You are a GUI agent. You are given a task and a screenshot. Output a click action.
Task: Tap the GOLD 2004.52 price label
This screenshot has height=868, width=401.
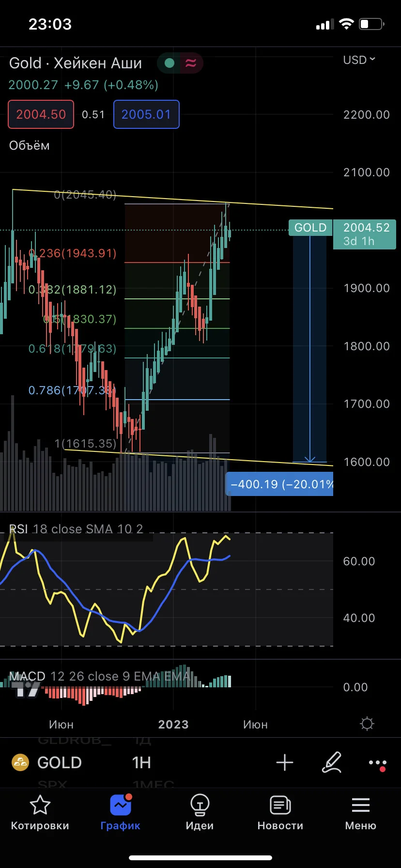342,234
